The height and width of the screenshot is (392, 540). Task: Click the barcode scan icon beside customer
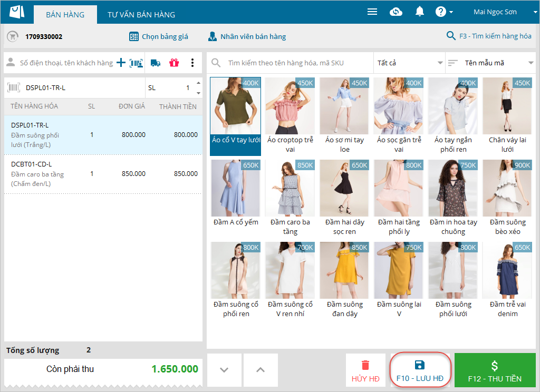137,63
